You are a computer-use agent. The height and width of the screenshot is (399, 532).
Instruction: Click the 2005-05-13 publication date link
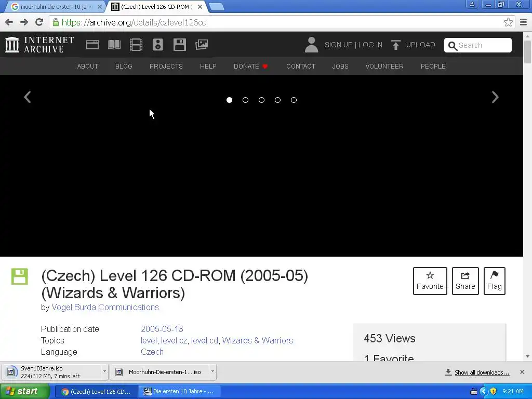click(x=162, y=329)
